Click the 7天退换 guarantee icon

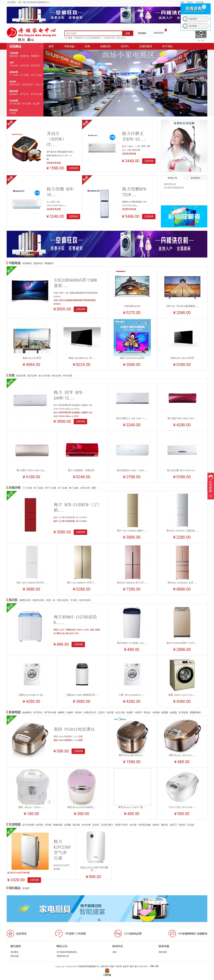[59, 933]
